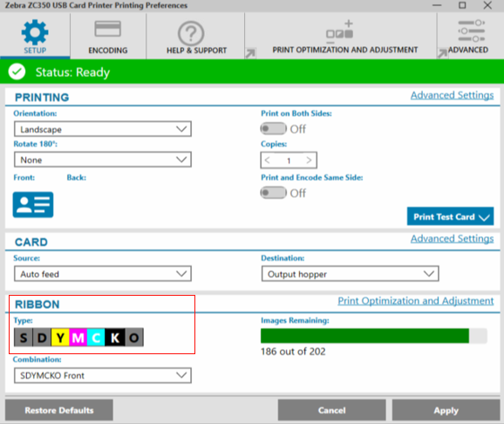This screenshot has height=424, width=504.
Task: Decrease copies with the left arrow
Action: [268, 161]
